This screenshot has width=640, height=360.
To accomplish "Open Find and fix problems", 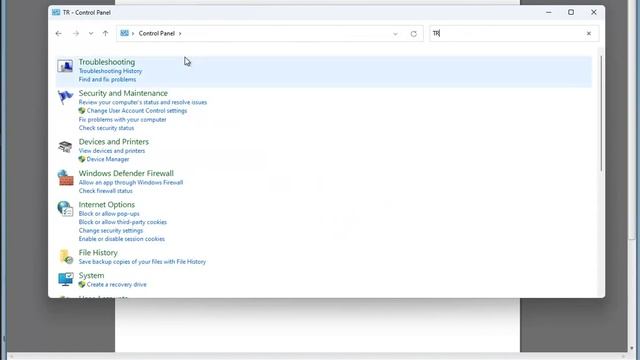I will 107,80.
